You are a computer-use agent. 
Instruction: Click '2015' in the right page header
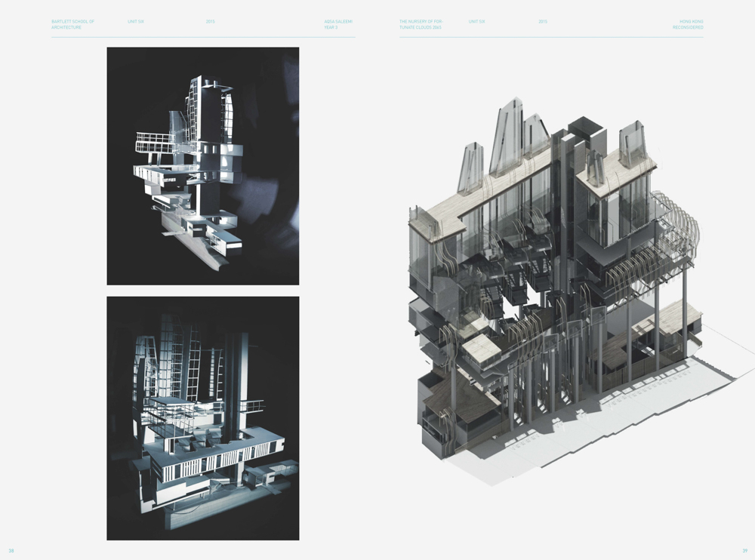click(x=543, y=22)
